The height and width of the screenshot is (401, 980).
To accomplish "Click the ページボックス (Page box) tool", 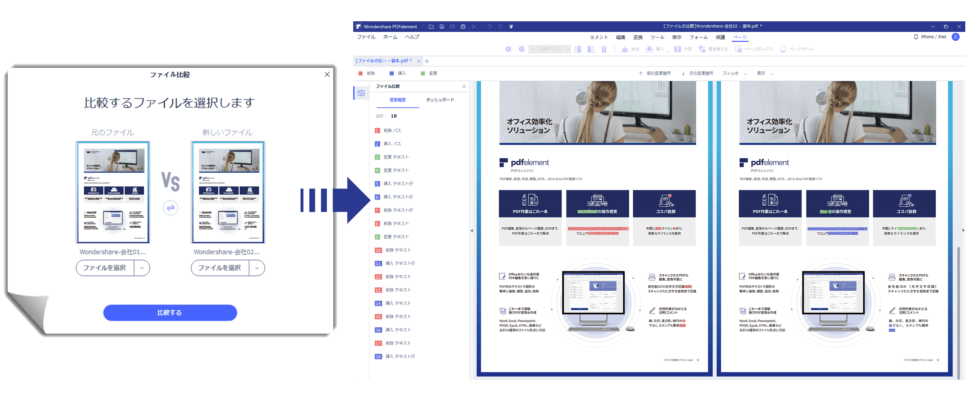I will (754, 49).
